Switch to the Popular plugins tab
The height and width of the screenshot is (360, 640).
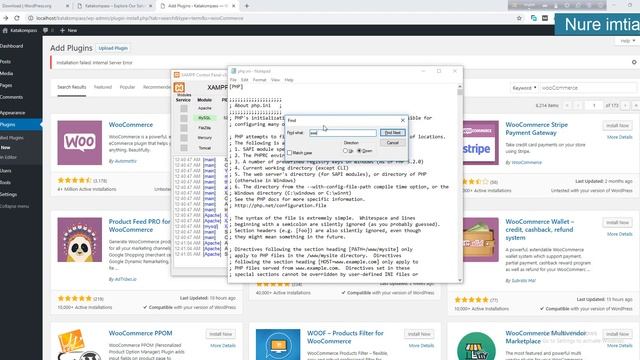click(x=127, y=87)
